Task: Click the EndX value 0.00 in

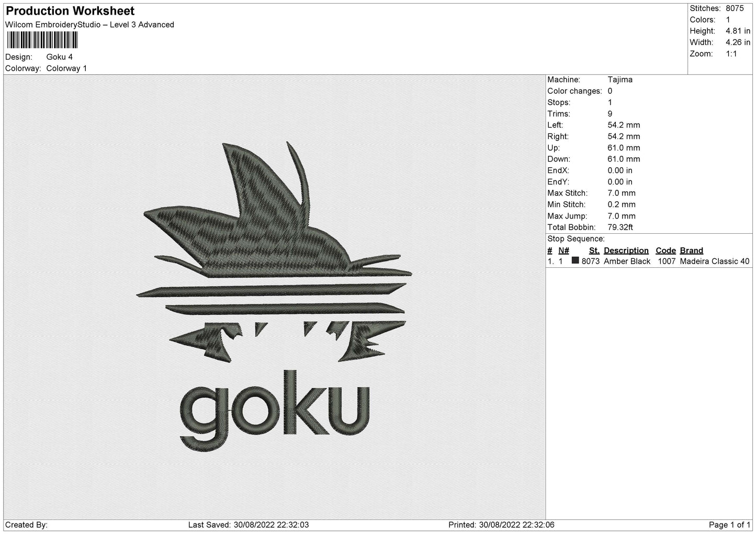Action: (620, 171)
